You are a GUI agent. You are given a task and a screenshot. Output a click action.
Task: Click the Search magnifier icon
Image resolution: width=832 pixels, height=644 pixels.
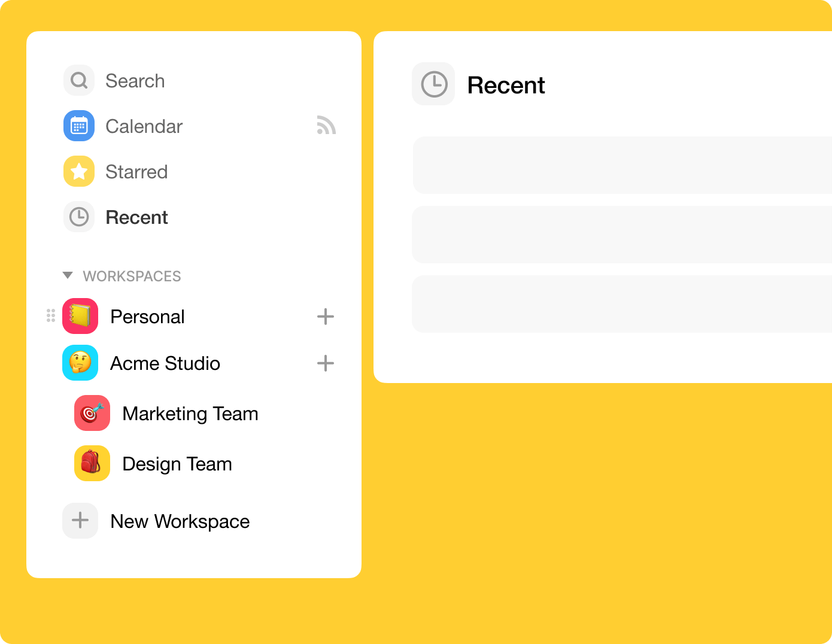tap(79, 80)
